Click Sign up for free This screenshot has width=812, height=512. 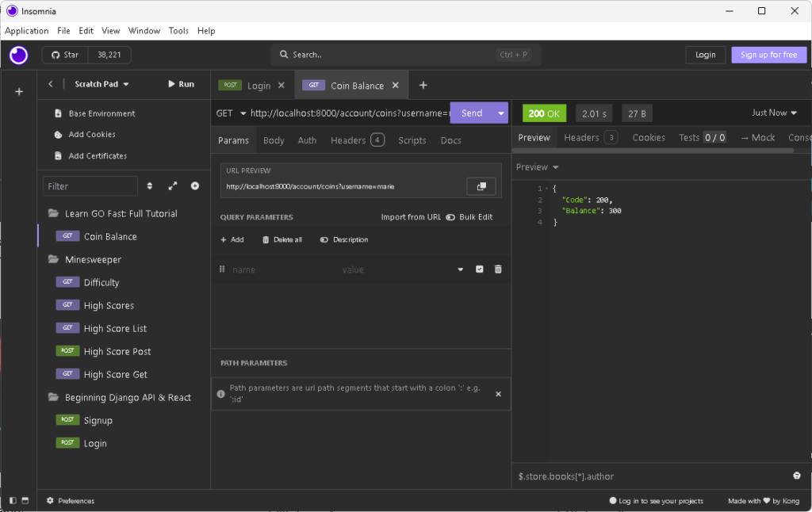tap(768, 55)
